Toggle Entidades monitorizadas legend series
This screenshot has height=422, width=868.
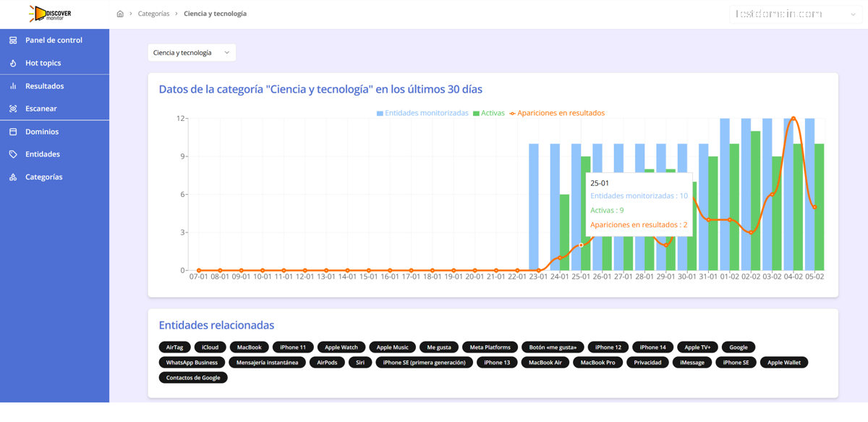click(422, 113)
